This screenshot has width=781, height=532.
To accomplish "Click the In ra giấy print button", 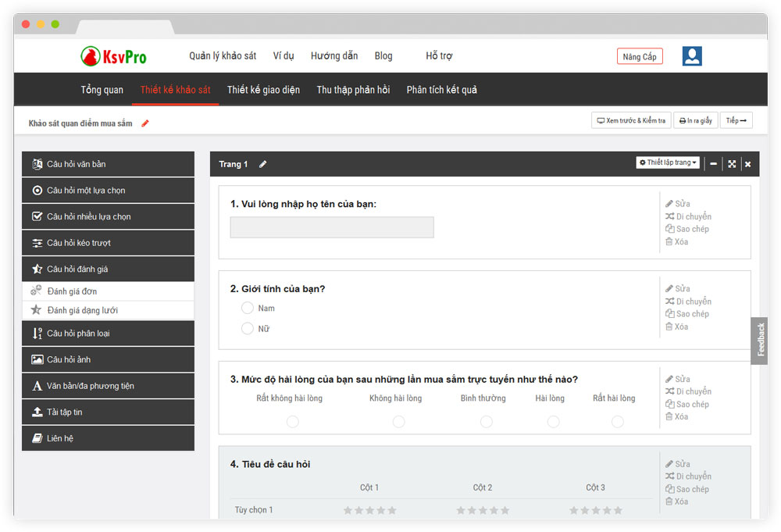I will [695, 120].
